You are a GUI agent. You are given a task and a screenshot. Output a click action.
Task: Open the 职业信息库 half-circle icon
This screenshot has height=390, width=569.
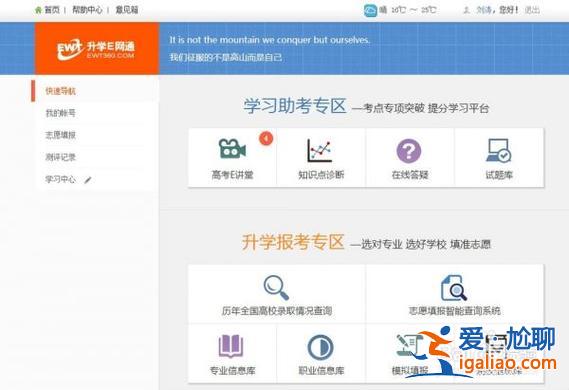coord(320,347)
